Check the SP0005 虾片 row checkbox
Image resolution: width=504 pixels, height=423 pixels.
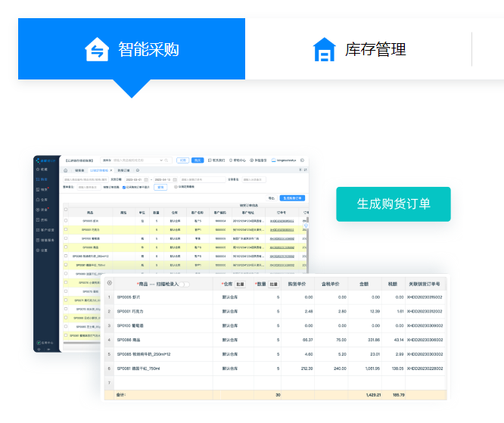point(66,221)
